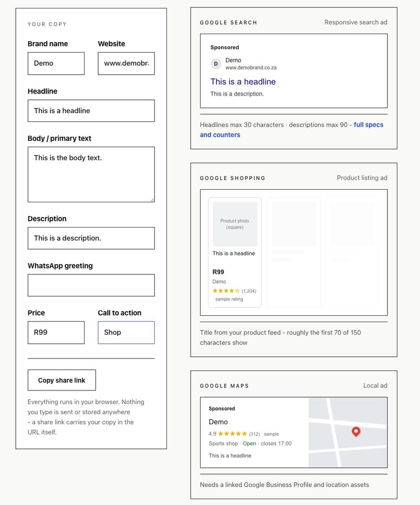Click the body textarea resize handle
Viewport: 420px width, 505px height.
(153, 200)
